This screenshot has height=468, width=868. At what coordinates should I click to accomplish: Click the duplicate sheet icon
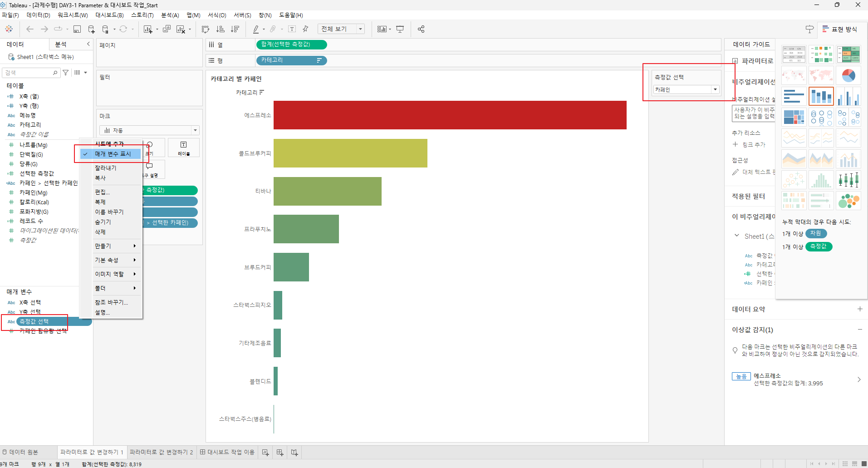click(167, 29)
